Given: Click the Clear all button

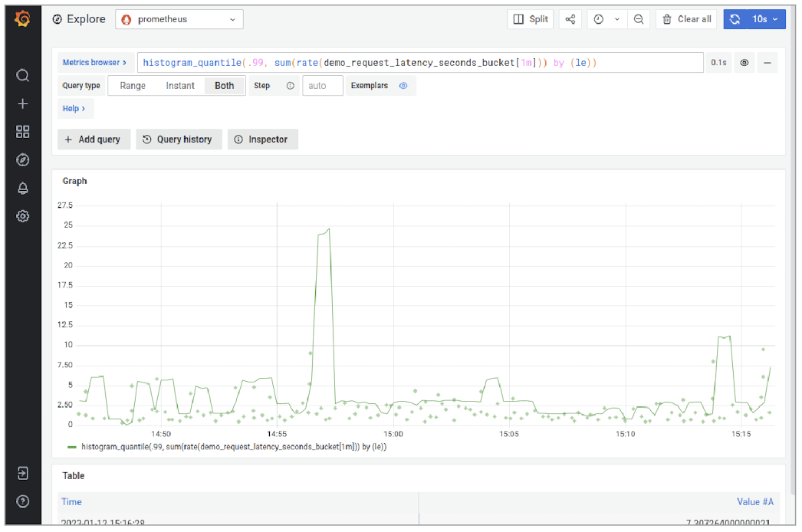Looking at the screenshot, I should [686, 19].
